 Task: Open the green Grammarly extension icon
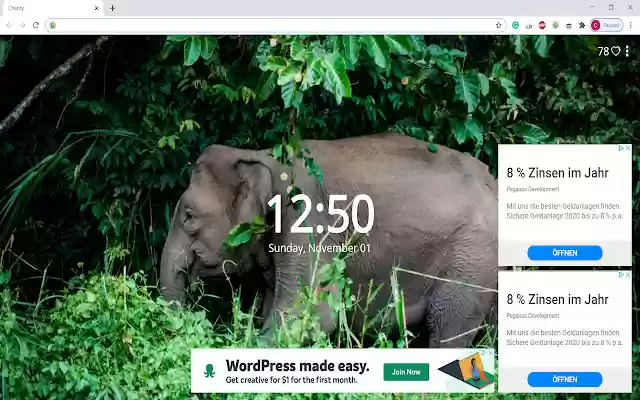click(516, 25)
